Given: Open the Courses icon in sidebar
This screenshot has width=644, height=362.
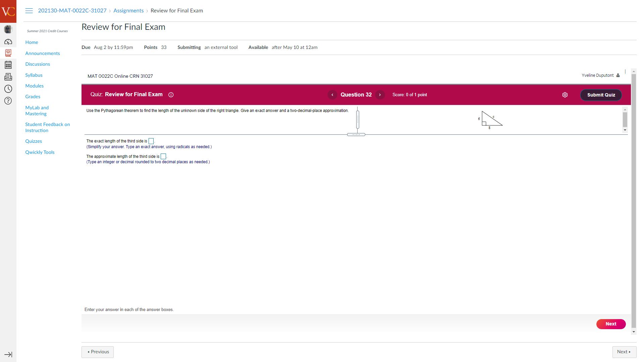Looking at the screenshot, I should pyautogui.click(x=8, y=53).
